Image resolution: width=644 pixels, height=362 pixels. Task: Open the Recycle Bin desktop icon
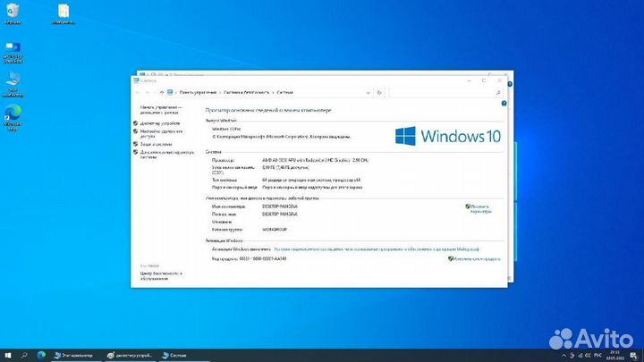pos(13,13)
